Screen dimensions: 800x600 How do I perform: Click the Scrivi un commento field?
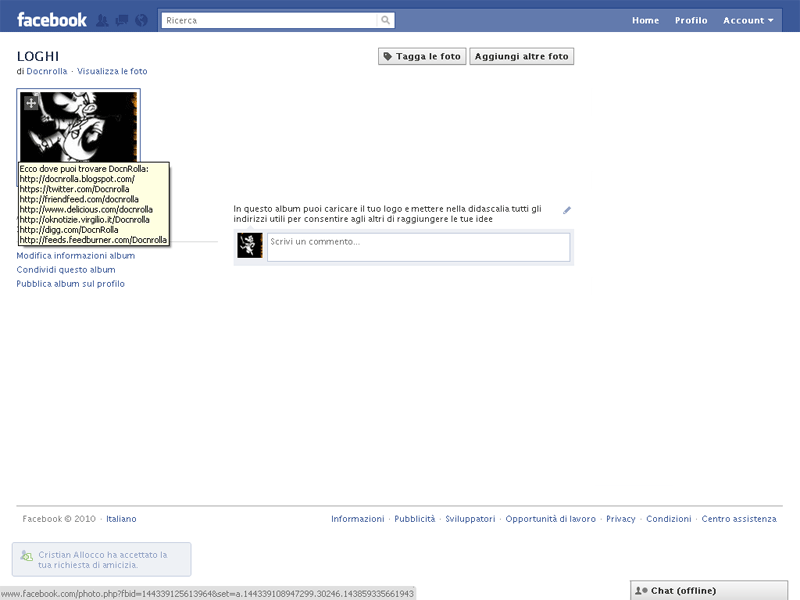(x=418, y=247)
